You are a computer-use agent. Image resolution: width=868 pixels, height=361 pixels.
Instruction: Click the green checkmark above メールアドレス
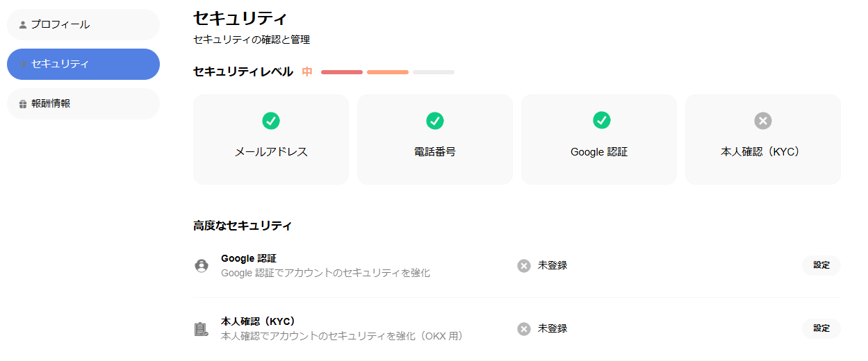pos(271,121)
